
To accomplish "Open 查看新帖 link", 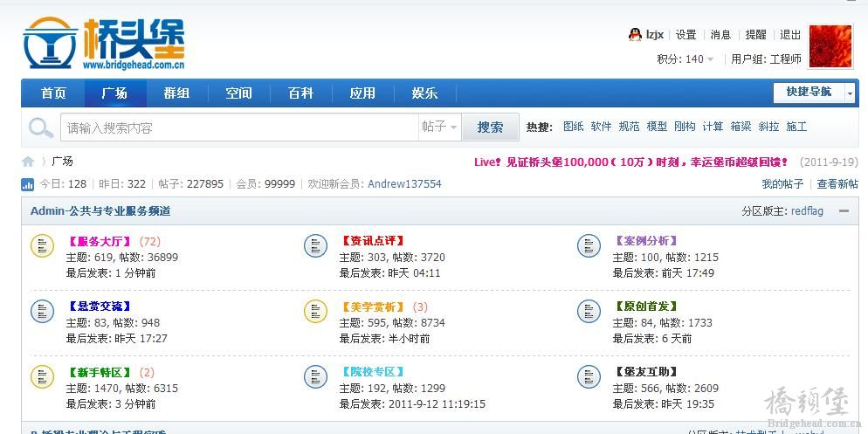I will tap(837, 184).
